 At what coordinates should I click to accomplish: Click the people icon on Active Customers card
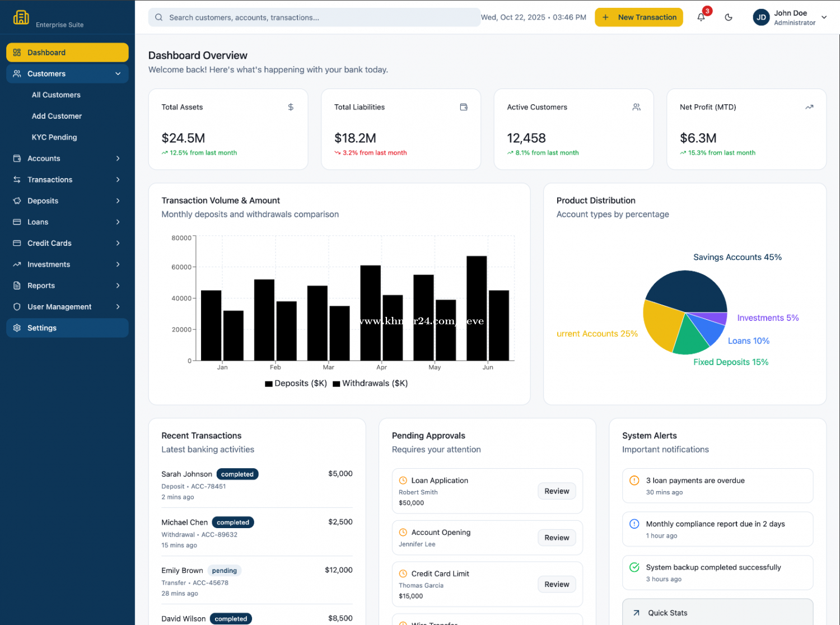pyautogui.click(x=636, y=107)
